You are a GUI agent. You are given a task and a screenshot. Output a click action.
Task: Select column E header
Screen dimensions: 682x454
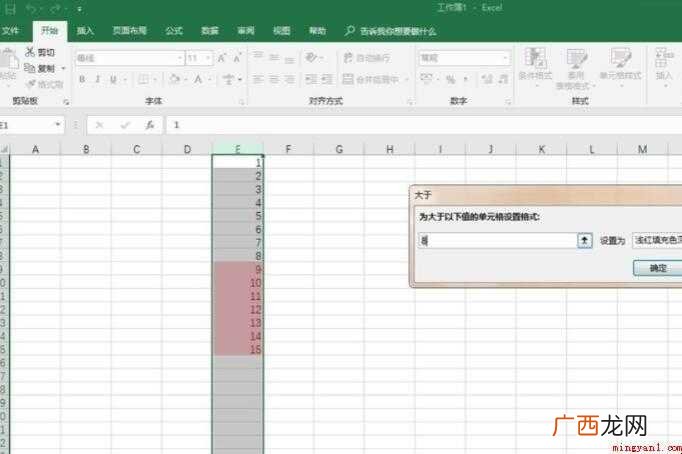237,149
